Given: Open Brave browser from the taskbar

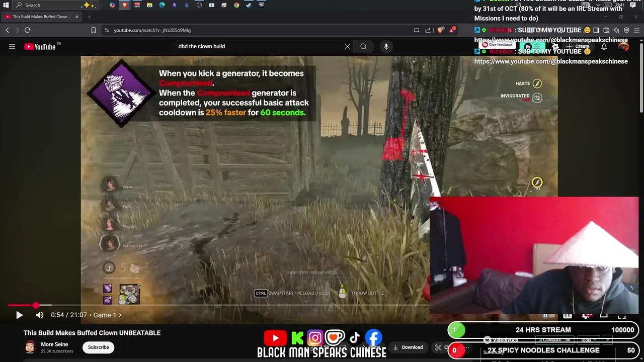Looking at the screenshot, I should pyautogui.click(x=125, y=5).
